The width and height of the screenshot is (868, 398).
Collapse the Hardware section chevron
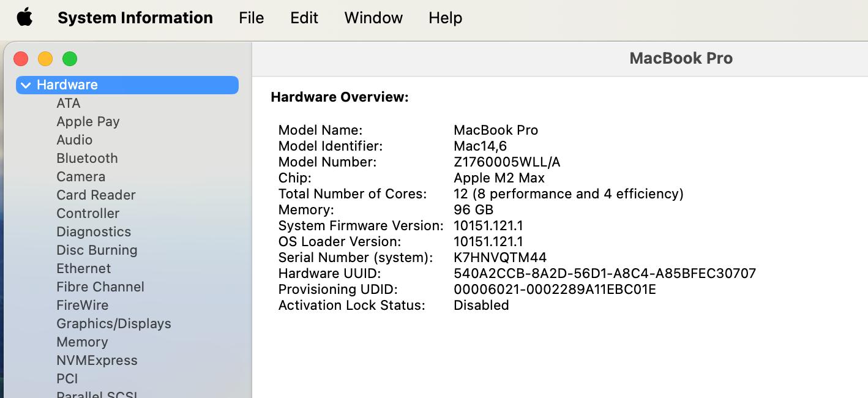point(26,85)
